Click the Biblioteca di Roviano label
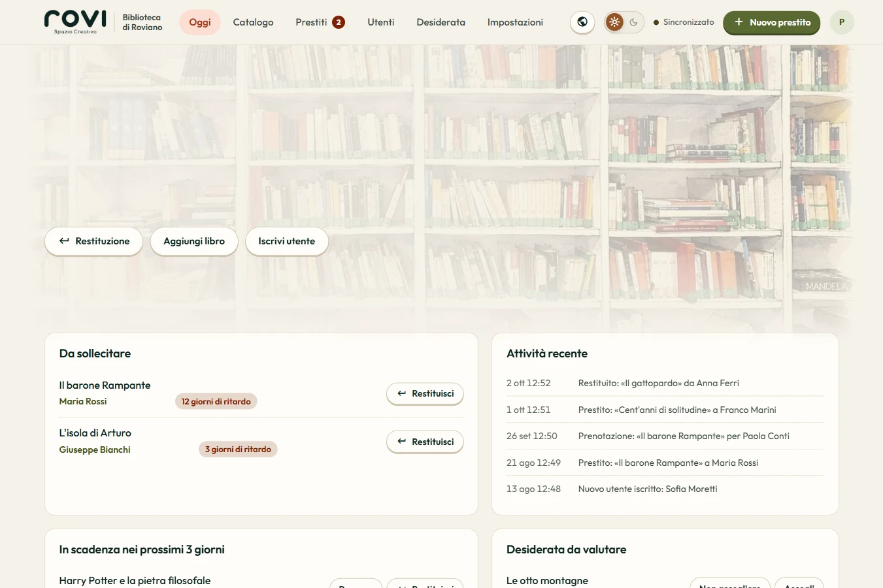This screenshot has width=883, height=588. 142,22
